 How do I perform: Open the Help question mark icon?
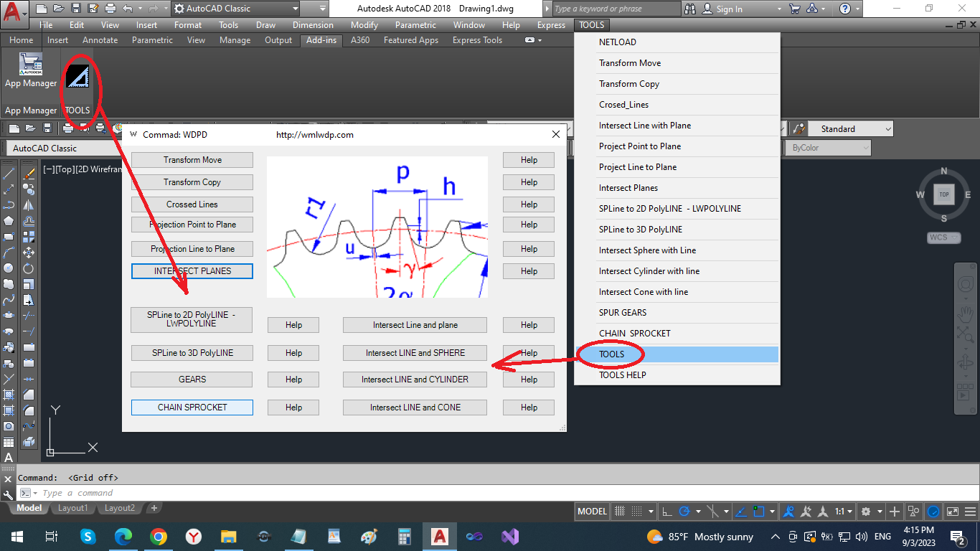(x=845, y=9)
